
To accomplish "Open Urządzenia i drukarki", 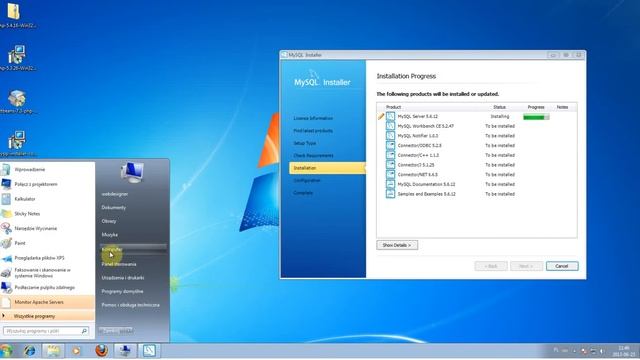I will [x=123, y=278].
